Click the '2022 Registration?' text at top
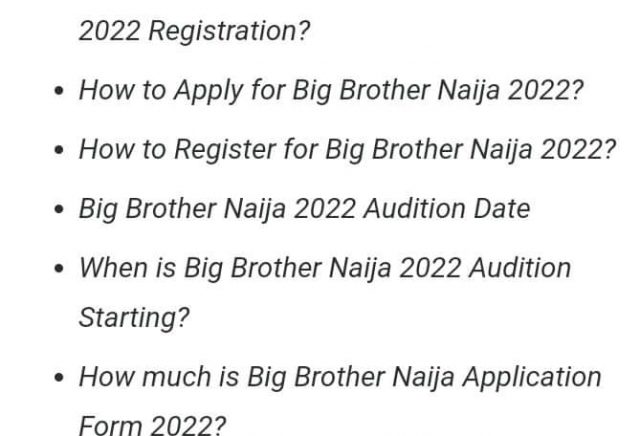 point(194,32)
